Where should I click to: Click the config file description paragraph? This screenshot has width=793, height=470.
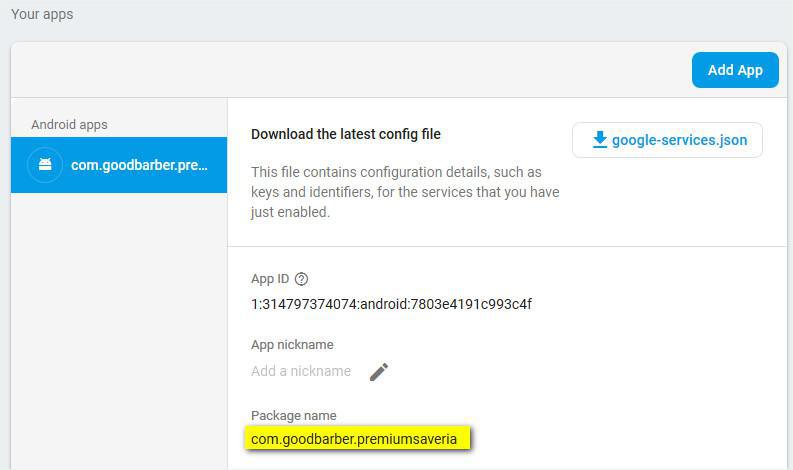point(404,192)
